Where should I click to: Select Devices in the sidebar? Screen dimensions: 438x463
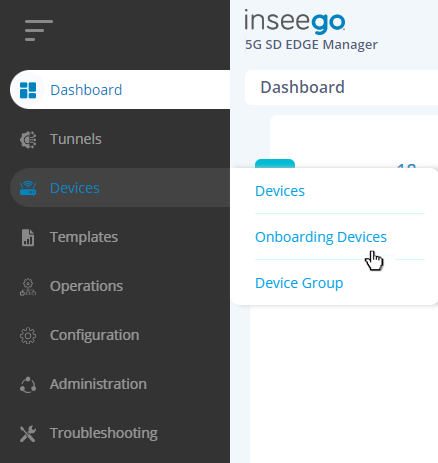[x=120, y=188]
